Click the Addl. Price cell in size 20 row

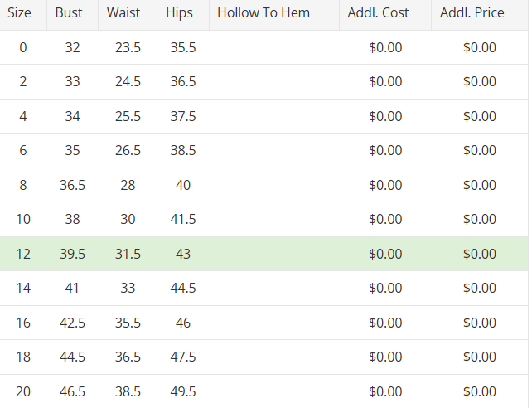pyautogui.click(x=480, y=391)
